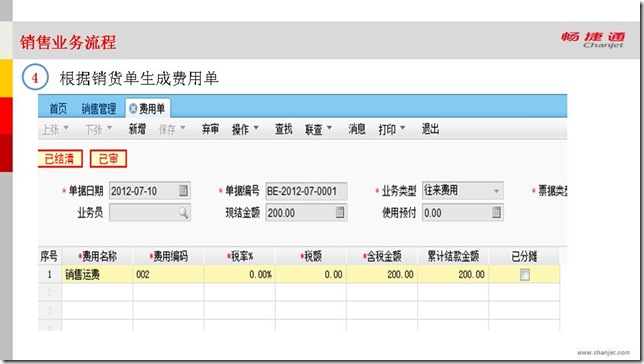The height and width of the screenshot is (364, 644).
Task: Click the 累计结款金额 column header
Action: 453,256
